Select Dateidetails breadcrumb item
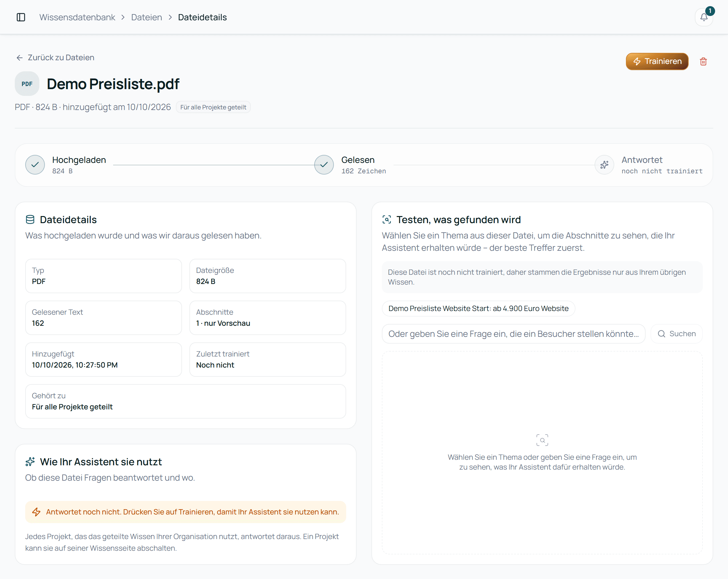This screenshot has width=728, height=579. [x=202, y=17]
